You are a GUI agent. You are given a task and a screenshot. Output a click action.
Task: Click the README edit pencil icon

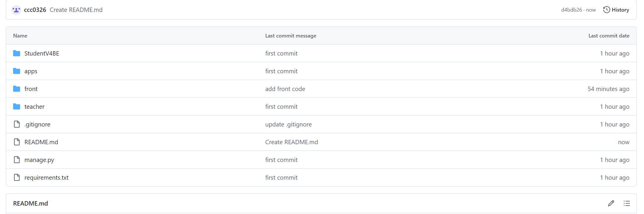pos(611,203)
